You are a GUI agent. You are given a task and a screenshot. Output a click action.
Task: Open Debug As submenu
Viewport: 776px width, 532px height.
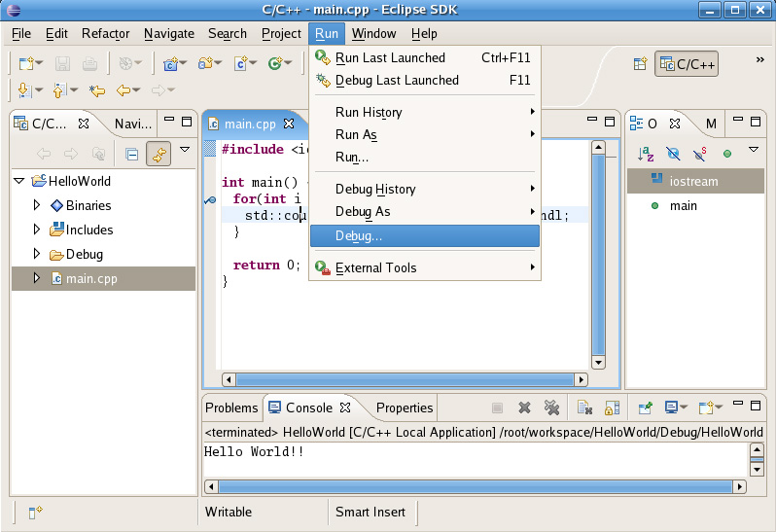click(425, 212)
